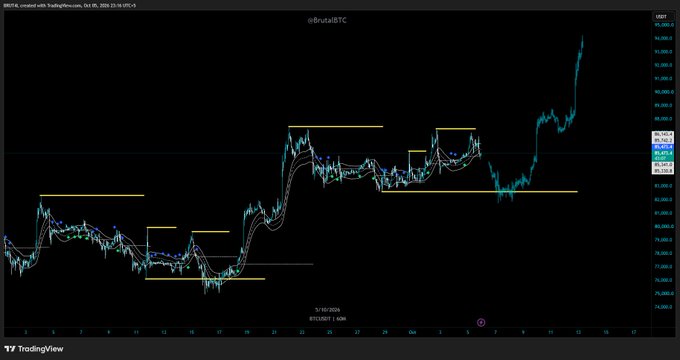The width and height of the screenshot is (680, 360).
Task: Select the 85,341.0 price label
Action: (x=663, y=165)
